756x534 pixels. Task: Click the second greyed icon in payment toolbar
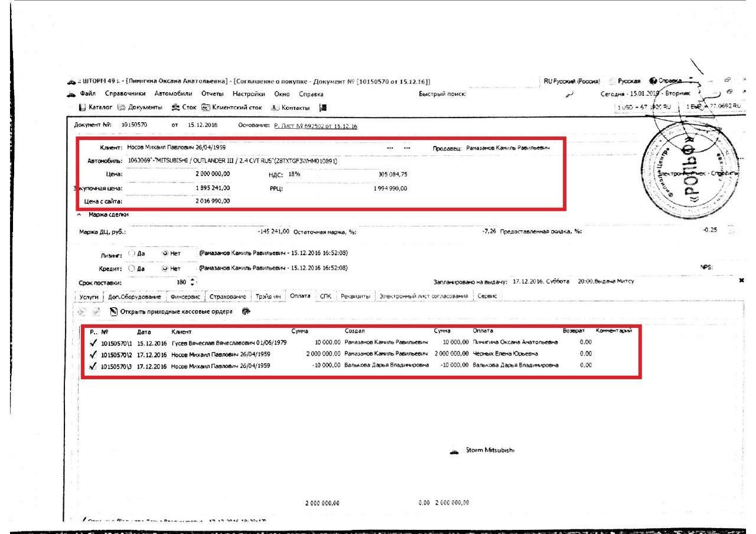point(95,312)
